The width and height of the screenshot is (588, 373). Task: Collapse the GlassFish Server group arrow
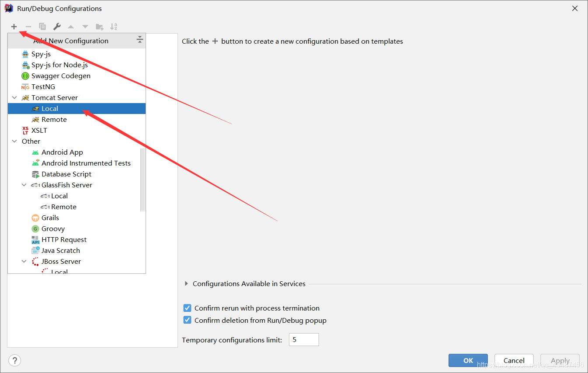[x=24, y=185]
